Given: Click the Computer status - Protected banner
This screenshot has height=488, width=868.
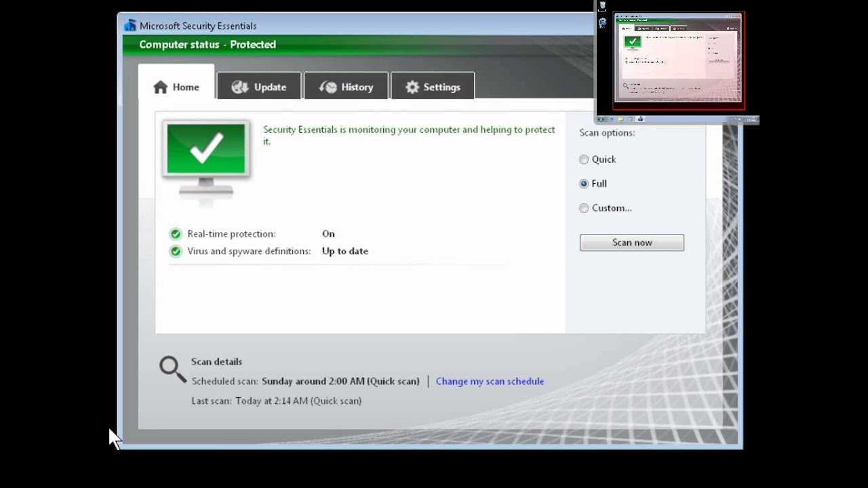Looking at the screenshot, I should pos(208,45).
